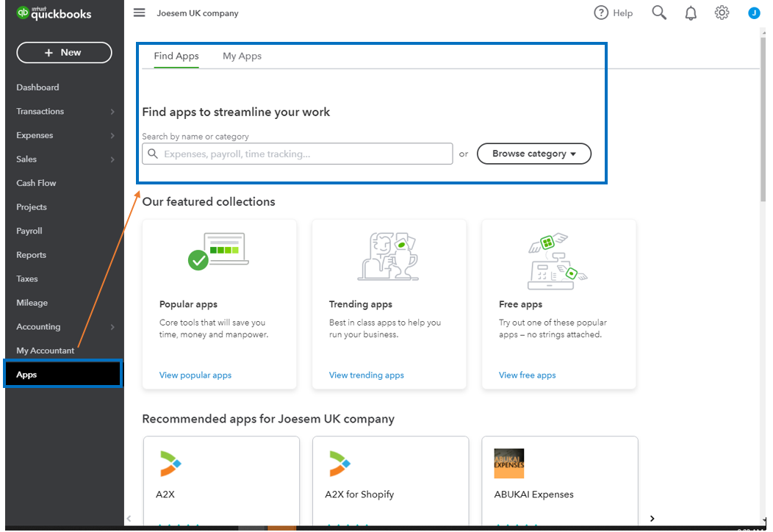773x532 pixels.
Task: Click the View trending apps link
Action: pyautogui.click(x=366, y=375)
